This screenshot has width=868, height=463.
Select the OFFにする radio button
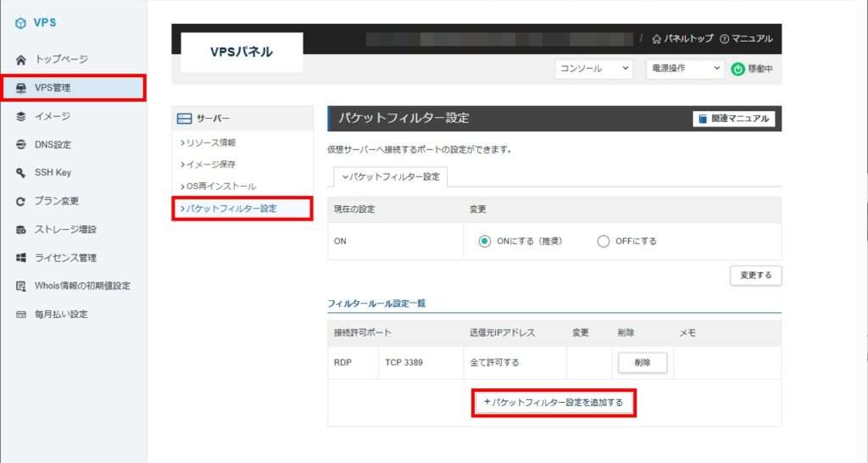(604, 241)
